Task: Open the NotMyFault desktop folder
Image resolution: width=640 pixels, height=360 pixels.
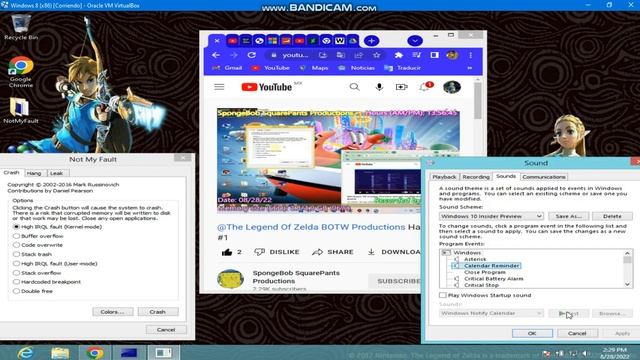Action: coord(20,111)
